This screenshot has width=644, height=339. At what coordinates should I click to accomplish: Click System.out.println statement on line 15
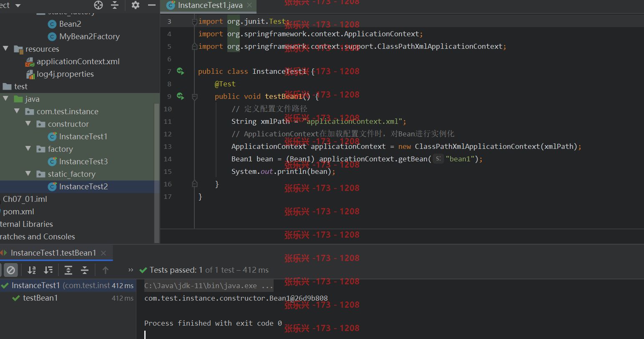click(283, 171)
